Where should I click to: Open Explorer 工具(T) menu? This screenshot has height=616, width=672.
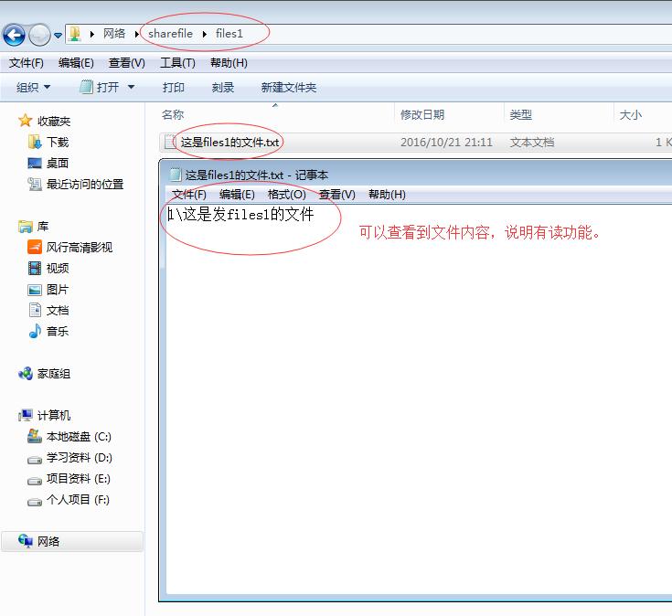[x=177, y=63]
